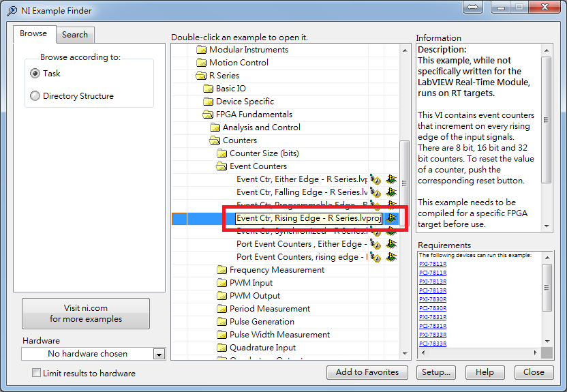Image resolution: width=567 pixels, height=392 pixels.
Task: Select Event Ctr, Falling Edge - R Series example
Action: pos(302,192)
